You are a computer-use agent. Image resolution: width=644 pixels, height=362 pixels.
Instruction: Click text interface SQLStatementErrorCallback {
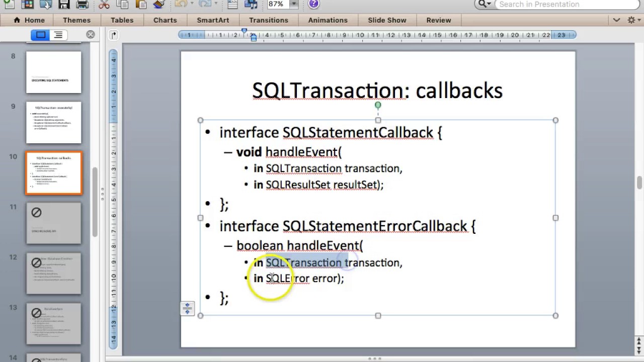(x=347, y=226)
